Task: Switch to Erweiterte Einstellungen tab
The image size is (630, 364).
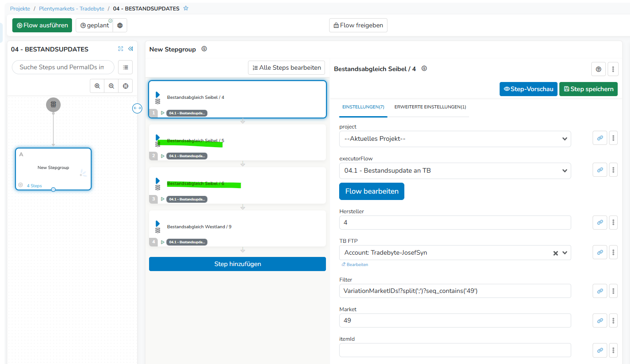Action: point(430,107)
